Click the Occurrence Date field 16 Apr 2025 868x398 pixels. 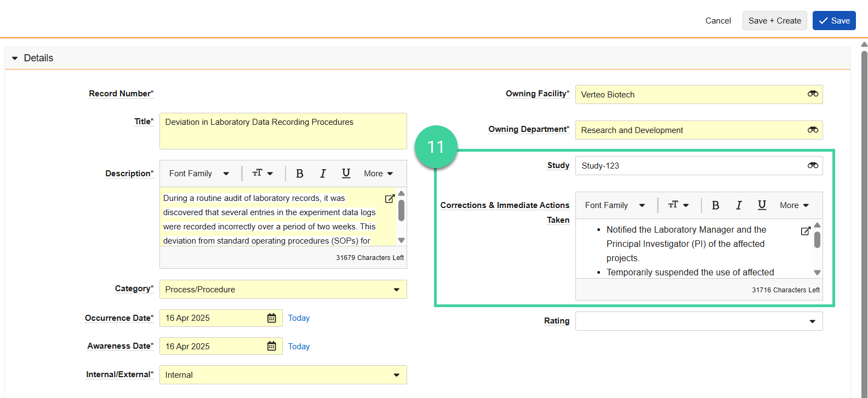click(x=221, y=318)
